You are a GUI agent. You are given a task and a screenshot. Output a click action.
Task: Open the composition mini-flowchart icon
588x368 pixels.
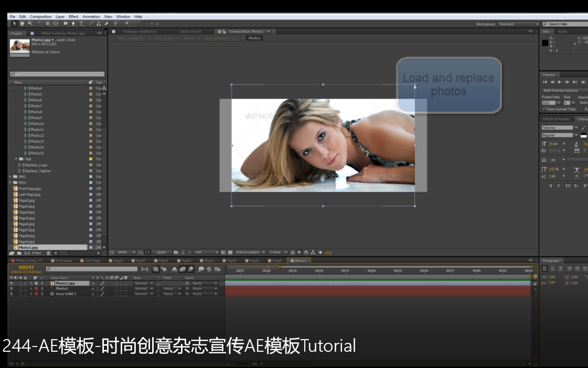point(144,269)
